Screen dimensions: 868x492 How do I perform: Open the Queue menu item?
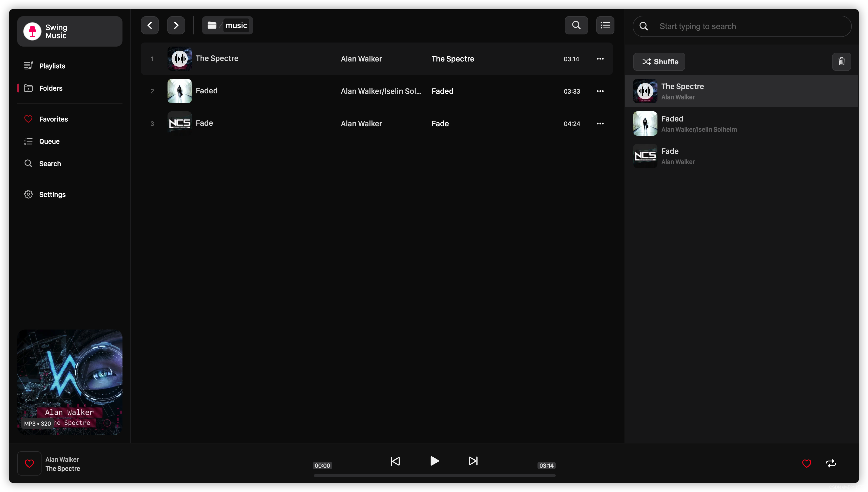(49, 141)
